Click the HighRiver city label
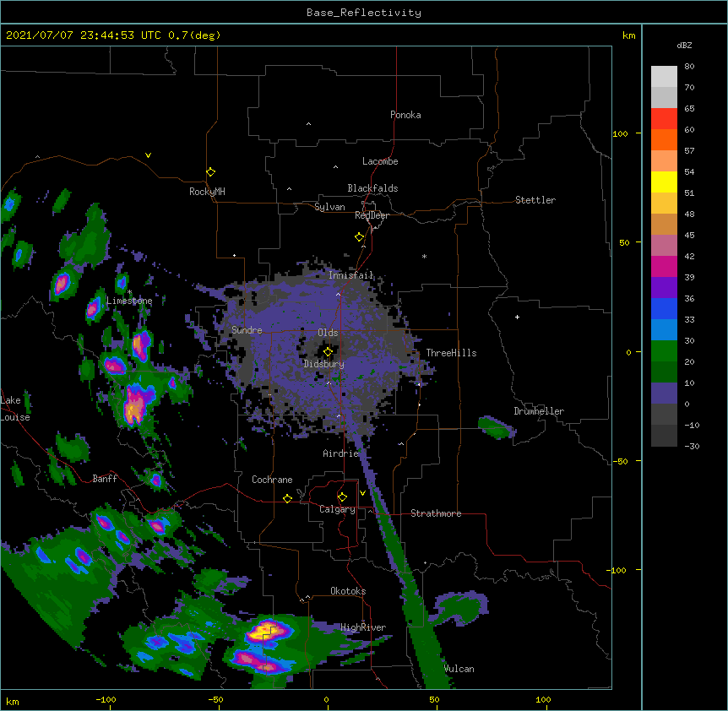Screen dimensions: 728x711 pos(363,627)
